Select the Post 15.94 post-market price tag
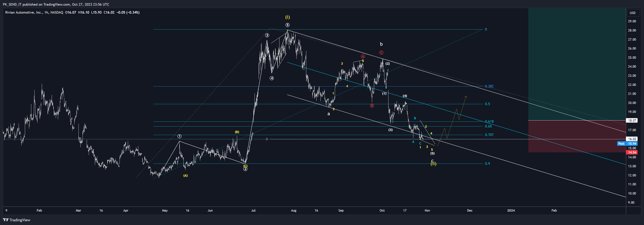This screenshot has width=644, height=225. [x=627, y=144]
